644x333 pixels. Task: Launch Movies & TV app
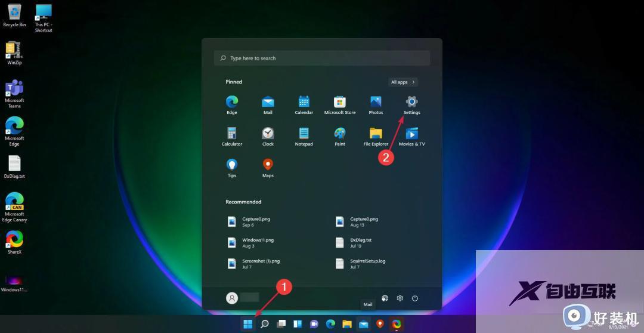pyautogui.click(x=411, y=137)
